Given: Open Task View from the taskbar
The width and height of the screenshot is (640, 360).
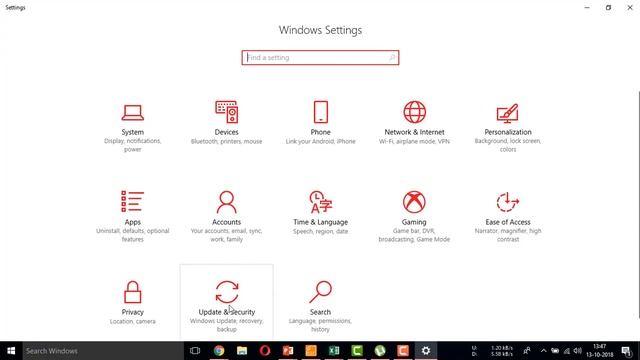Looking at the screenshot, I should (195, 351).
